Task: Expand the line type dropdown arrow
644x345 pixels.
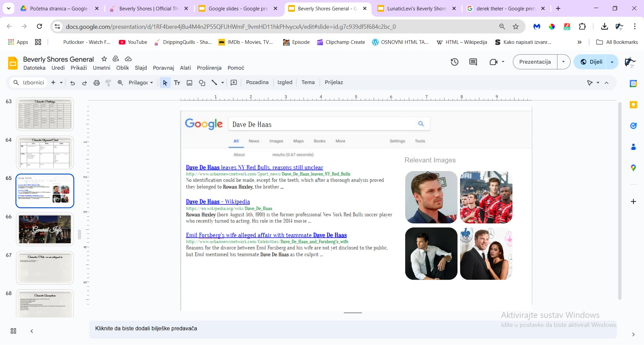Action: point(223,83)
